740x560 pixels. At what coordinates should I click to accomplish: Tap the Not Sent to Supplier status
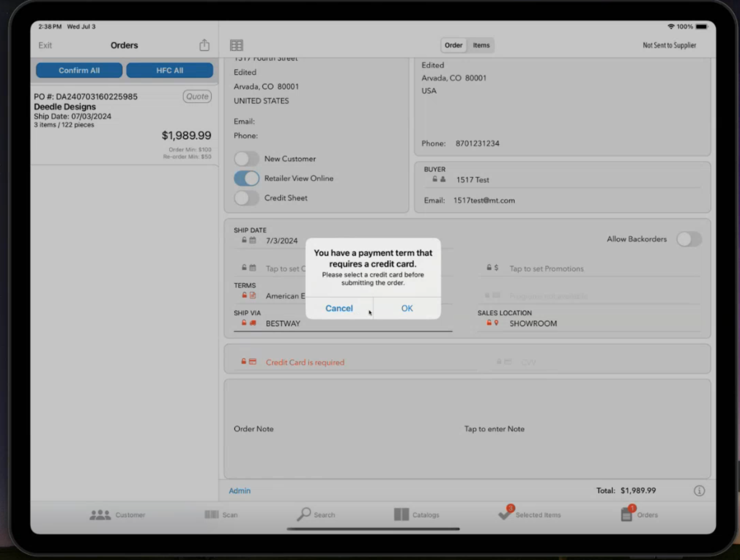[x=669, y=45]
